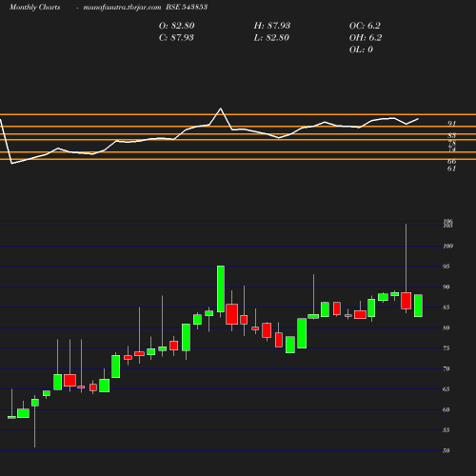Click price axis label 80

tap(446, 327)
